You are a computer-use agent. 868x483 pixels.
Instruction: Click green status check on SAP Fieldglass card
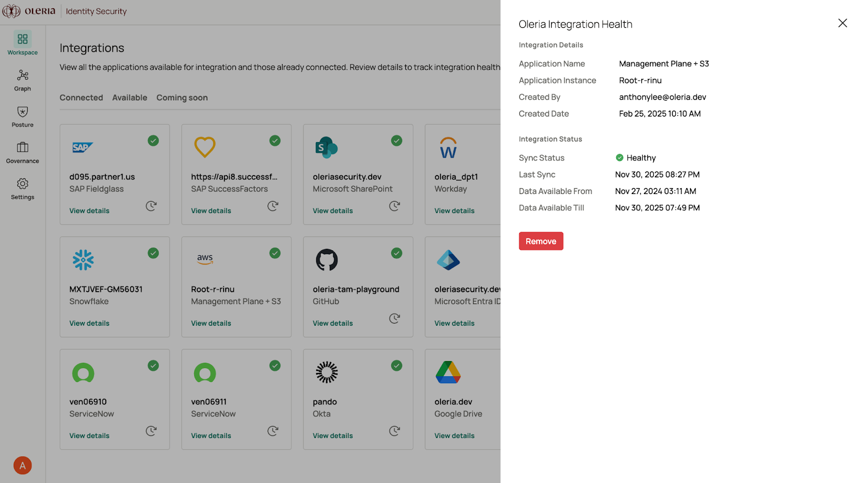click(x=154, y=140)
